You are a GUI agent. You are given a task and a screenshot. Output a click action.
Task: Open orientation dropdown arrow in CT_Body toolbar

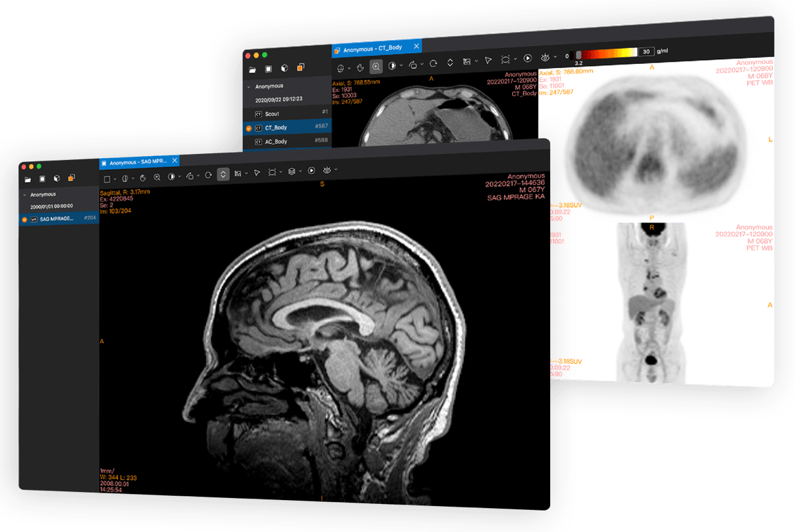349,68
